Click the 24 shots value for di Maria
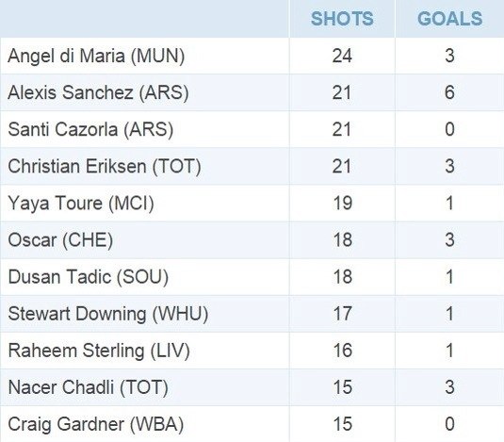Screen dimensions: 504x442 pyautogui.click(x=342, y=56)
